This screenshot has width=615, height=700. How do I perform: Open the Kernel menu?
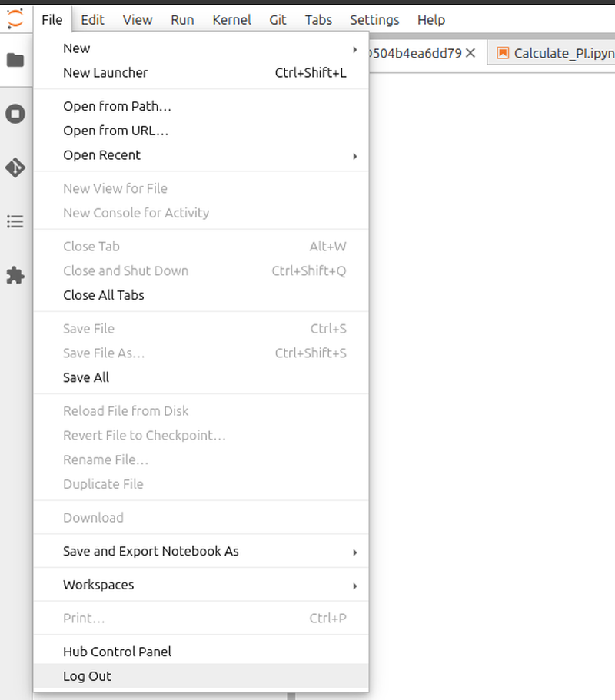[x=231, y=19]
